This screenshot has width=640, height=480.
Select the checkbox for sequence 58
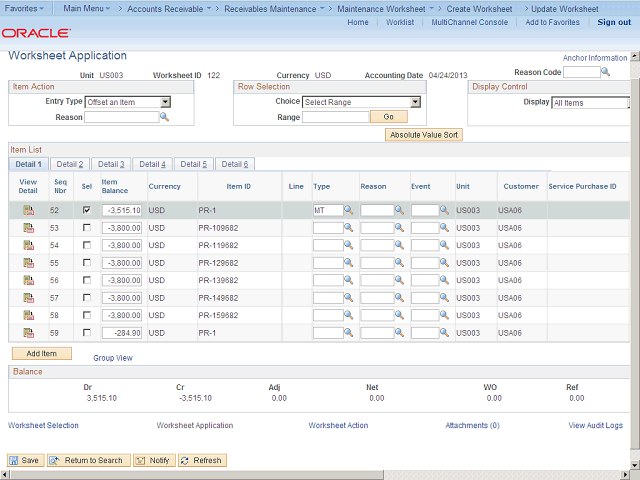87,315
